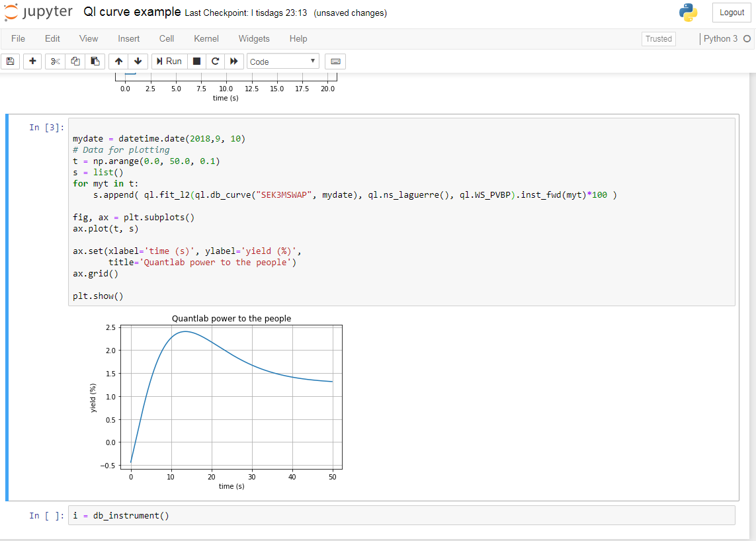Click into the In [3] code cell editor
This screenshot has height=541, width=756.
click(x=401, y=212)
